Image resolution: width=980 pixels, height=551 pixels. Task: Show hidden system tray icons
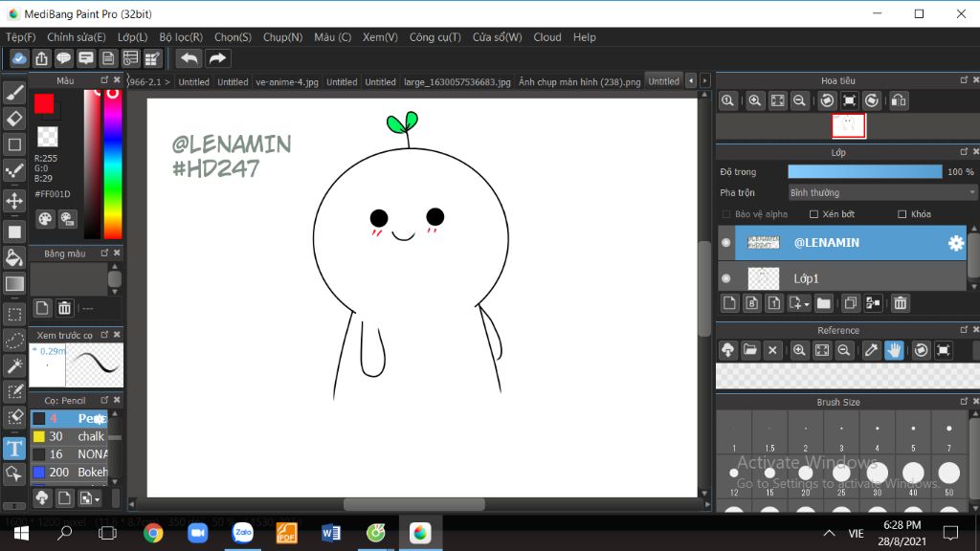[x=829, y=533]
